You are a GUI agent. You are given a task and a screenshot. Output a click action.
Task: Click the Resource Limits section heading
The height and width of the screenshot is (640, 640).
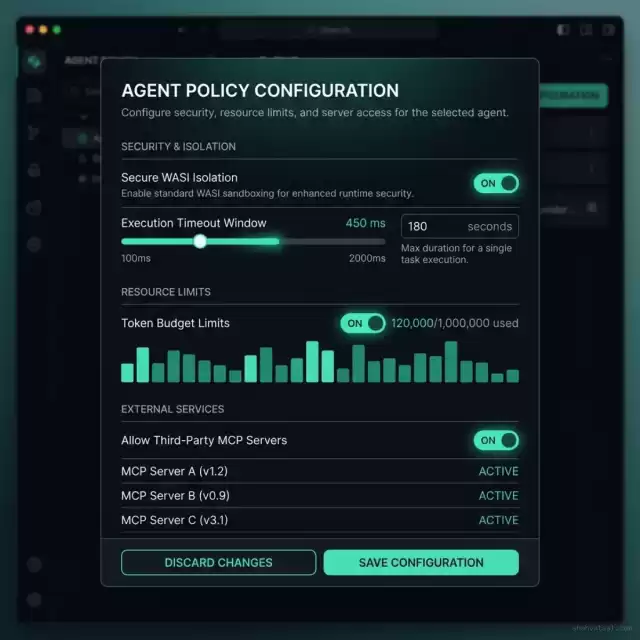pyautogui.click(x=166, y=292)
